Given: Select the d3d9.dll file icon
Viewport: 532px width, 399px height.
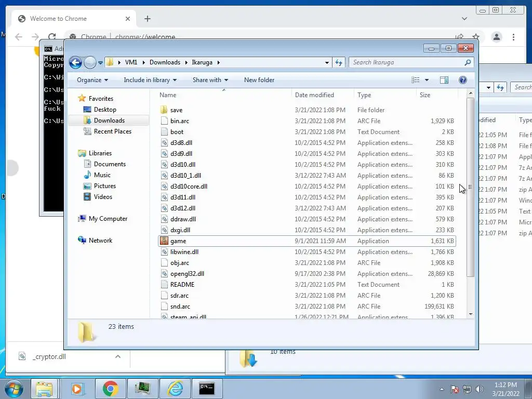Looking at the screenshot, I should pos(164,154).
